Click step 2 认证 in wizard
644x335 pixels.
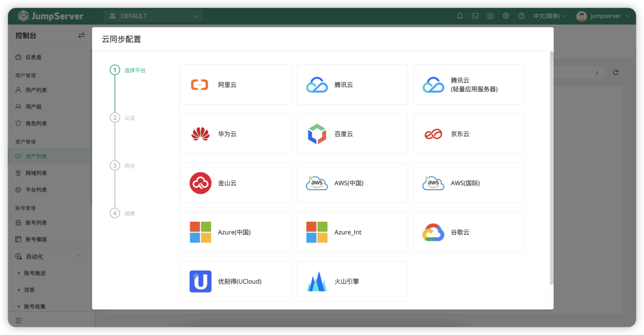123,118
